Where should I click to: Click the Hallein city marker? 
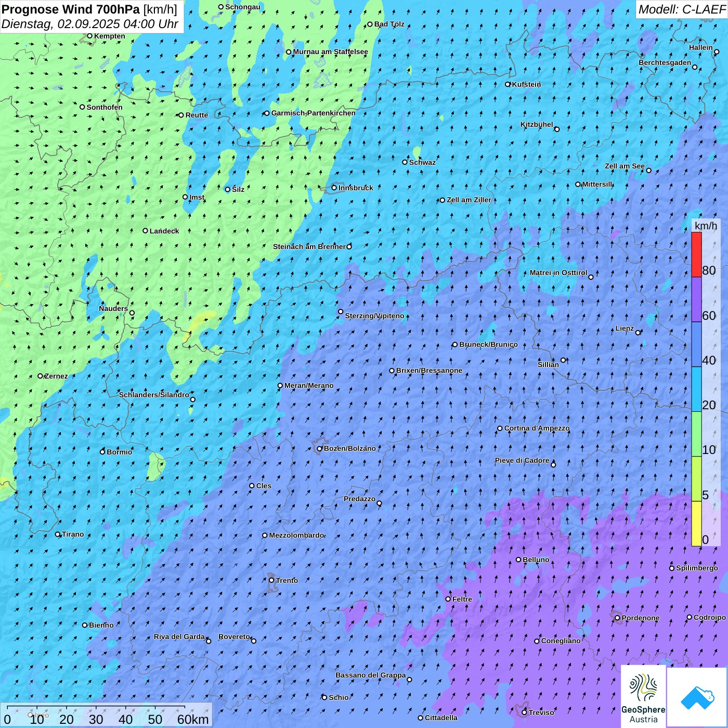tap(717, 52)
